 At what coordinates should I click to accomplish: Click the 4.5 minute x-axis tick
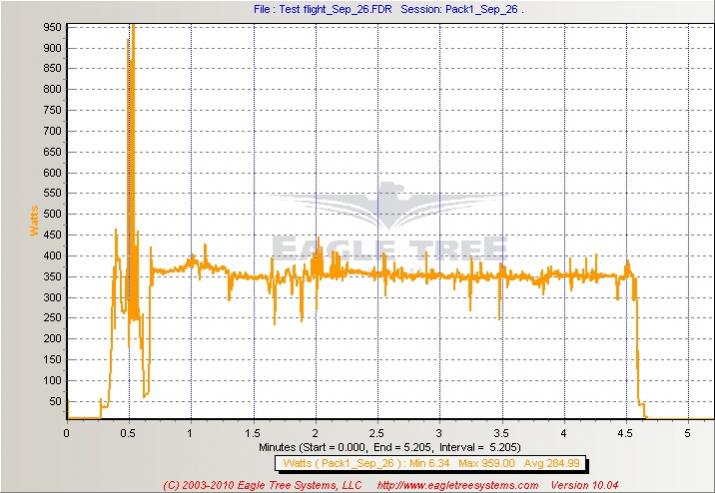pyautogui.click(x=626, y=433)
